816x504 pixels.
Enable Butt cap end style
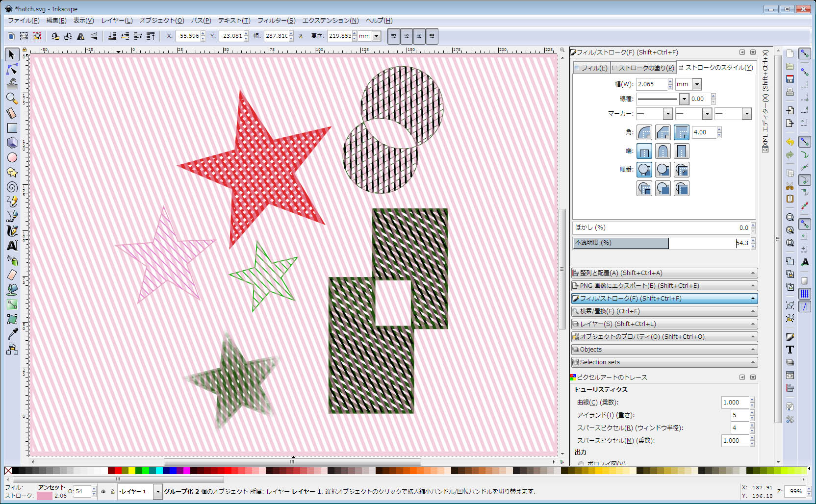pos(644,151)
